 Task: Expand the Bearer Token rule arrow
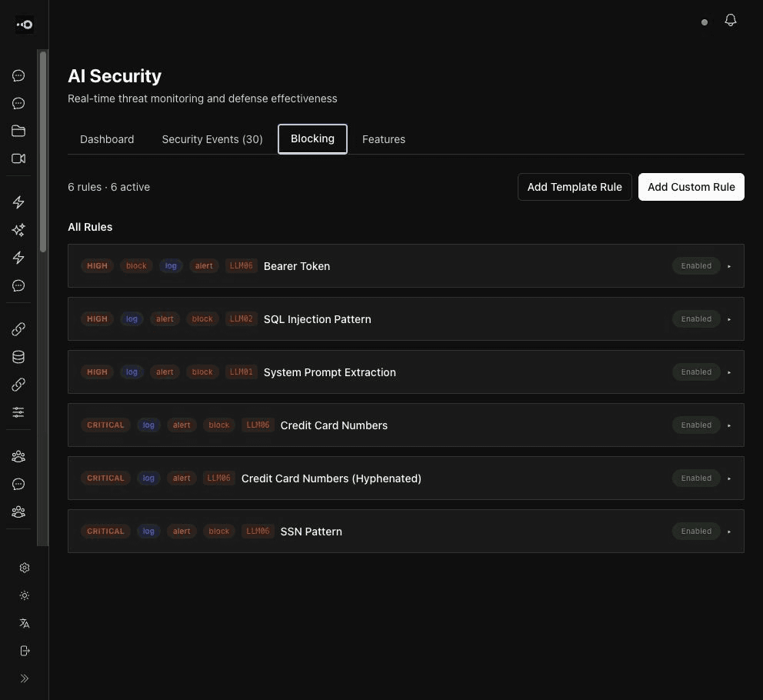point(729,266)
